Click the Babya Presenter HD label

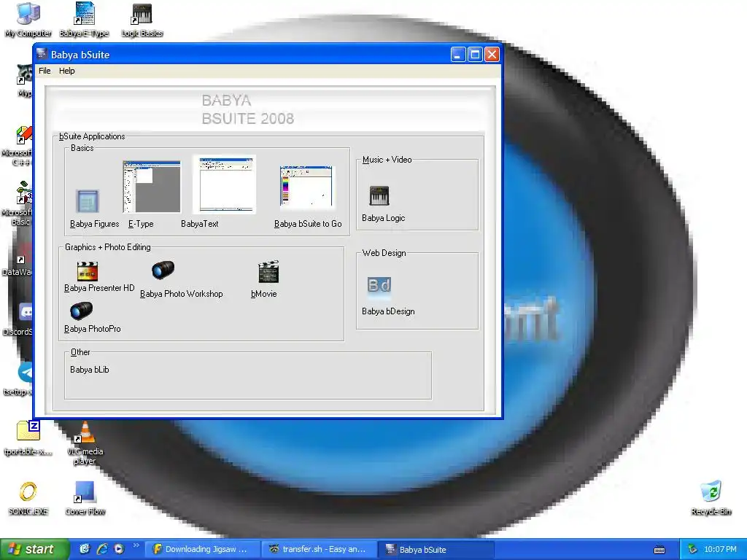coord(99,288)
